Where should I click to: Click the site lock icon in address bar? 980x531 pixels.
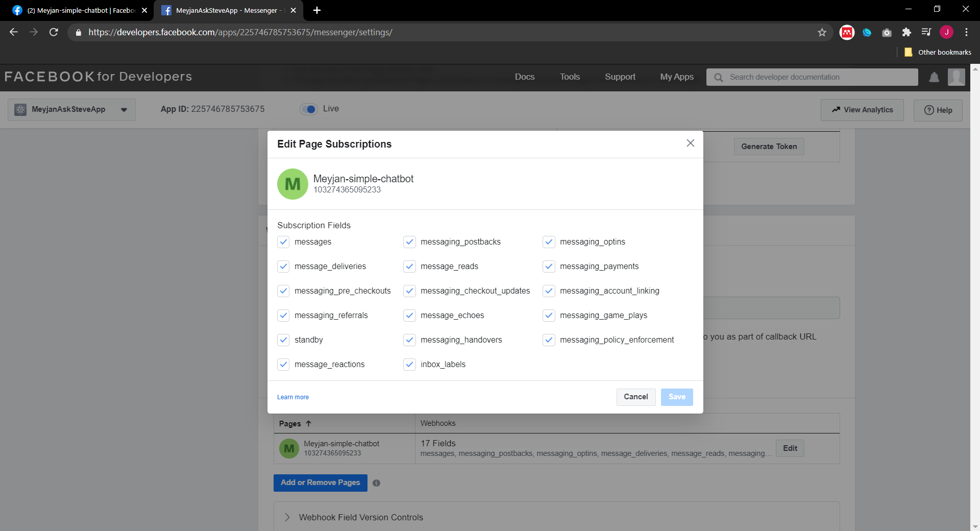(78, 32)
